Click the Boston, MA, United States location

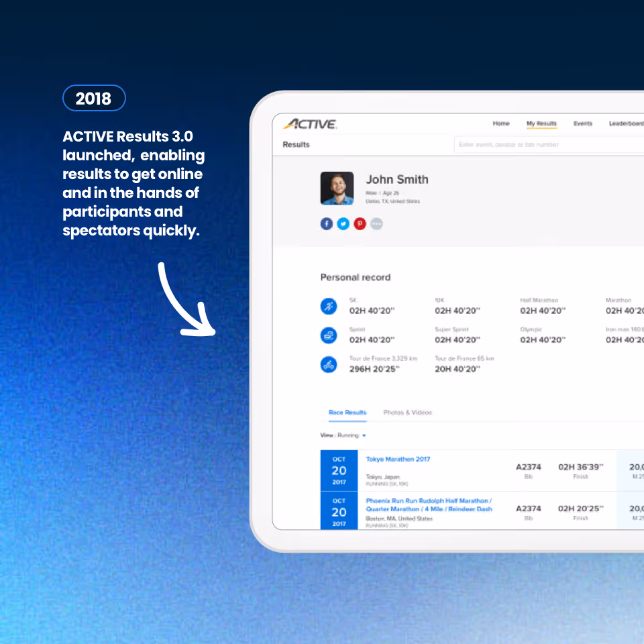pos(399,519)
